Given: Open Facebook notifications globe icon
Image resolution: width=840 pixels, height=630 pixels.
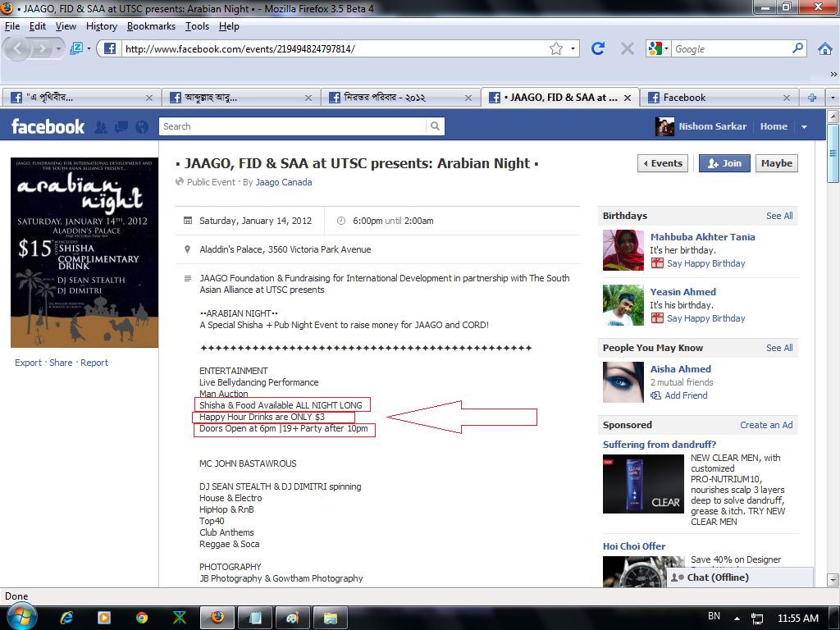Looking at the screenshot, I should pyautogui.click(x=142, y=127).
